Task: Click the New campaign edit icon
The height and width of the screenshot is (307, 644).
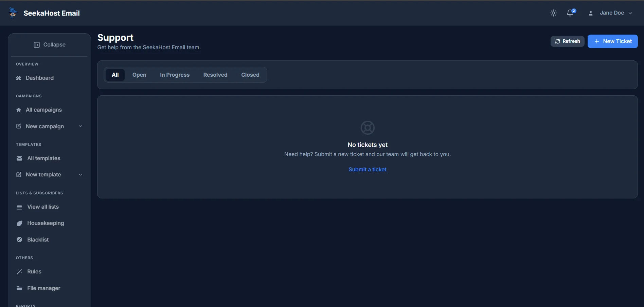Action: 19,126
